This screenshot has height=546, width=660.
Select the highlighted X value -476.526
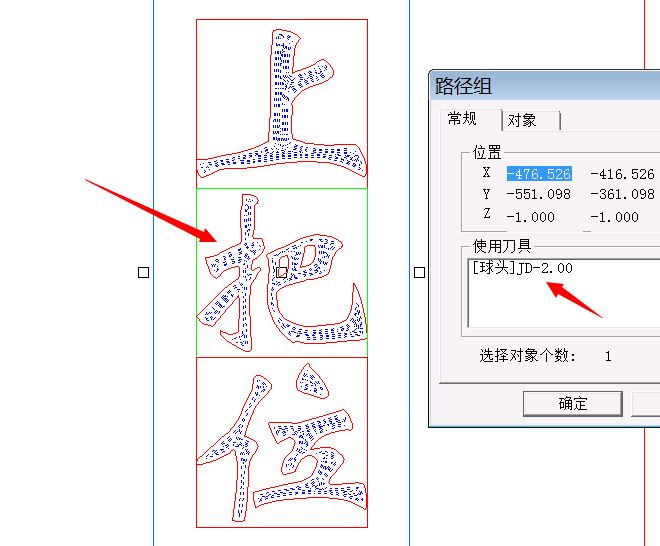point(539,174)
